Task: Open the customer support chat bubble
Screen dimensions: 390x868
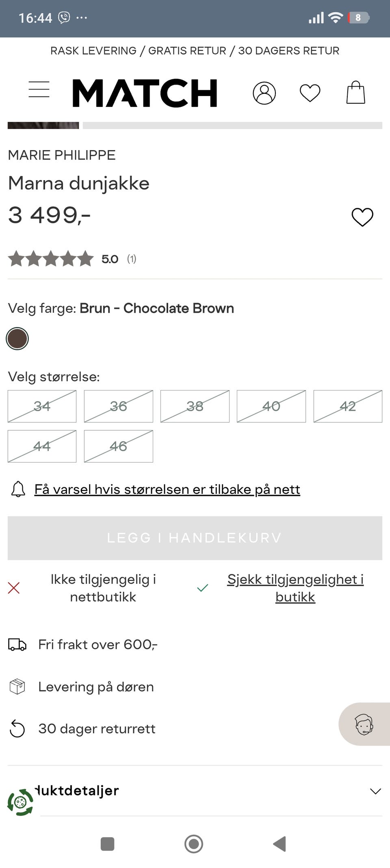Action: coord(364,724)
